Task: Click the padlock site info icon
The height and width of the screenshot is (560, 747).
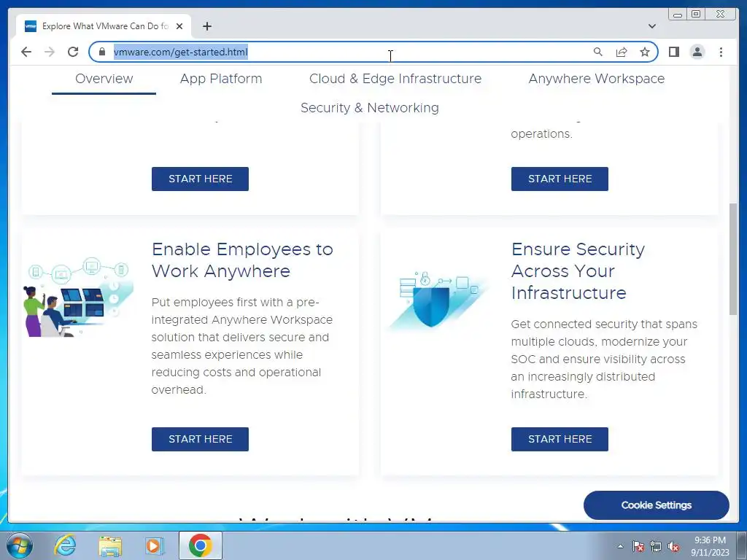Action: (101, 52)
